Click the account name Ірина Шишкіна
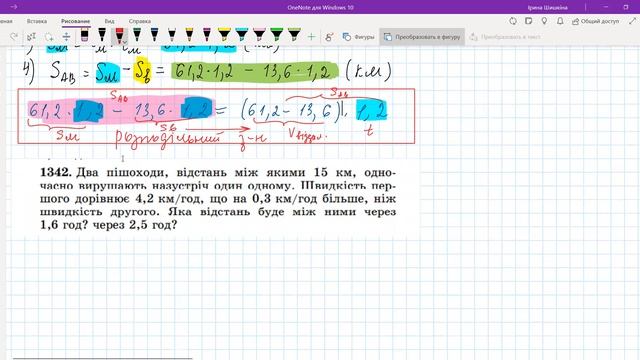 (547, 7)
